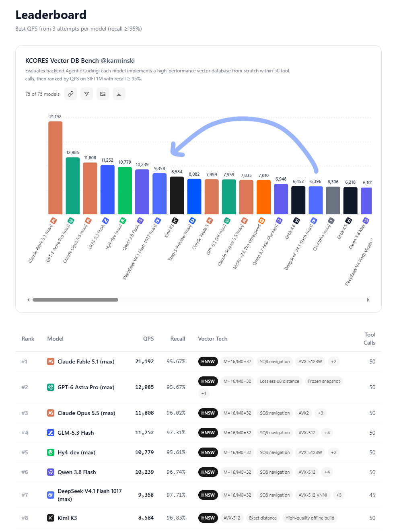This screenshot has height=532, width=399.
Task: Click the AVX-512 VNNI tag in DeepSeek row
Action: click(313, 495)
